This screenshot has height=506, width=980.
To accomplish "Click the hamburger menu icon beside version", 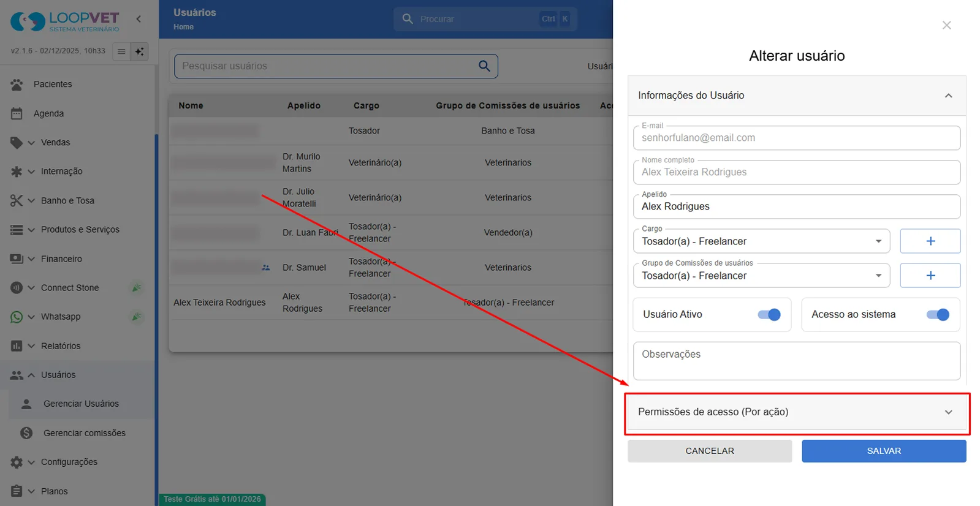I will click(x=121, y=51).
